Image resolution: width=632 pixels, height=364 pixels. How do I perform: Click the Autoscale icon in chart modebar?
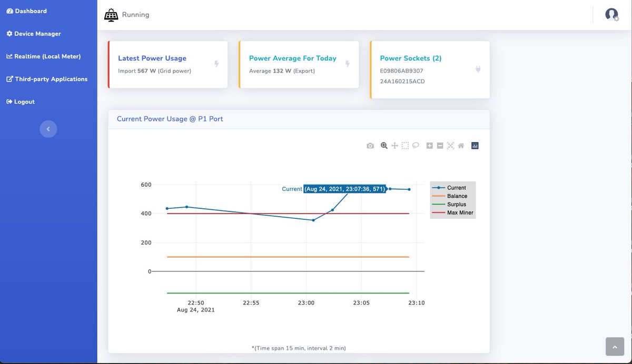tap(450, 146)
